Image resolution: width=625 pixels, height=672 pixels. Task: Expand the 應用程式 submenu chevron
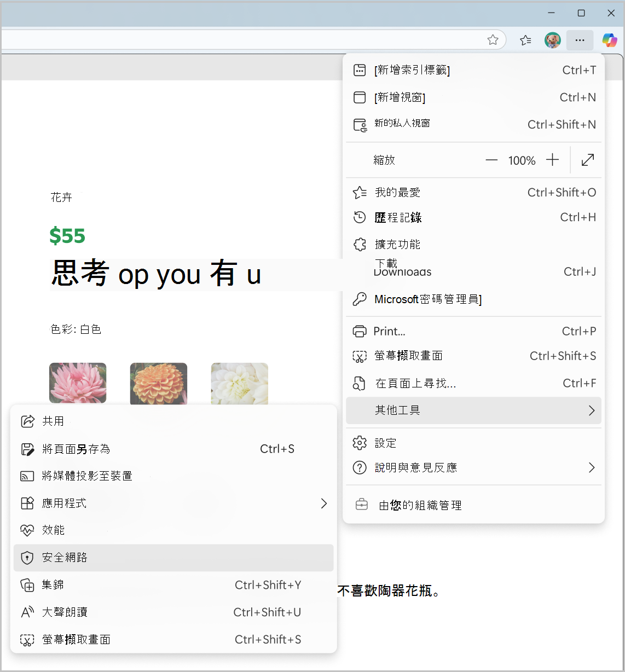(324, 503)
